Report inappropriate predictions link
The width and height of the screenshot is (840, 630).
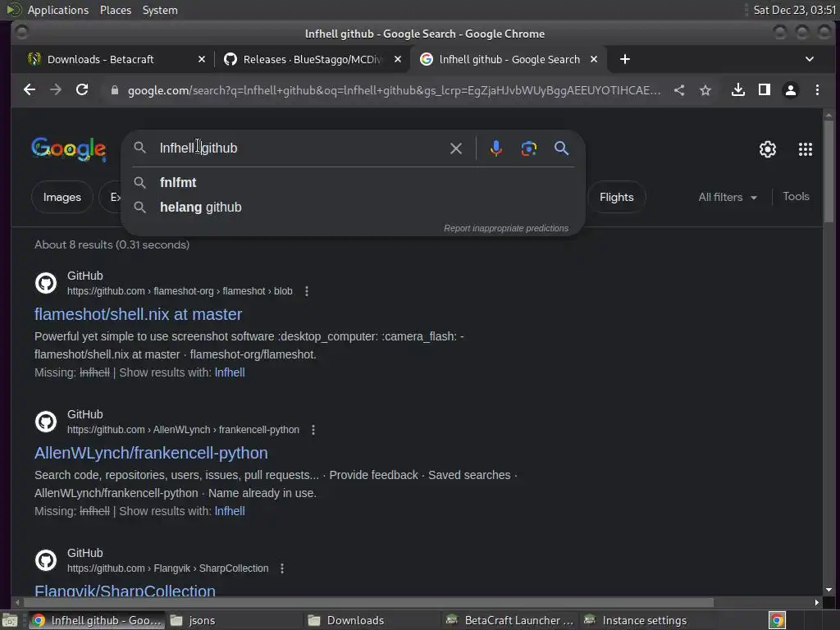tap(506, 228)
